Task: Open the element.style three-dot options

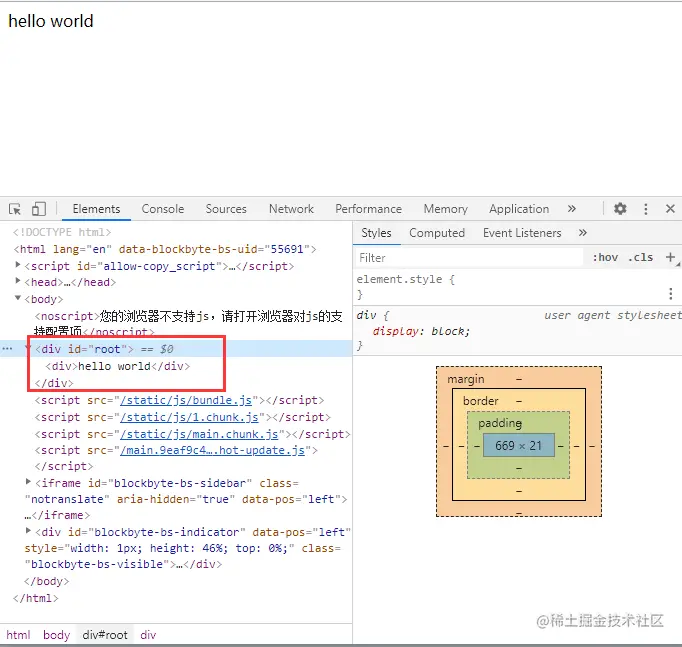Action: [x=671, y=294]
